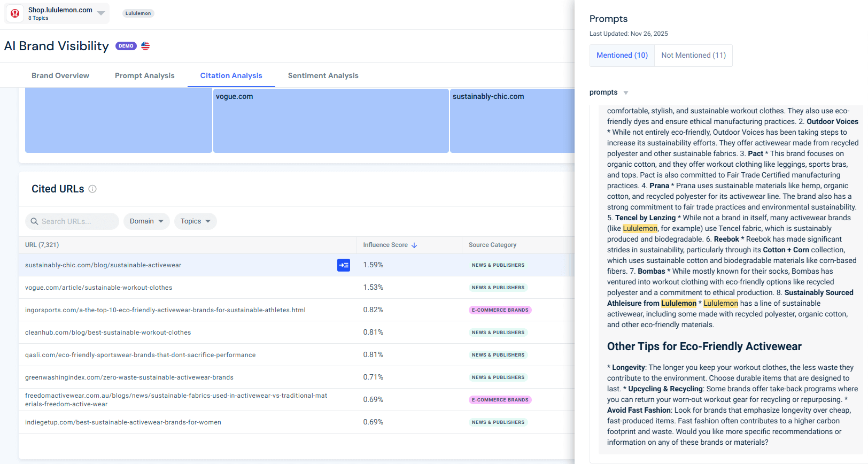Click the 0.82% influence score value
Image resolution: width=868 pixels, height=464 pixels.
point(373,310)
